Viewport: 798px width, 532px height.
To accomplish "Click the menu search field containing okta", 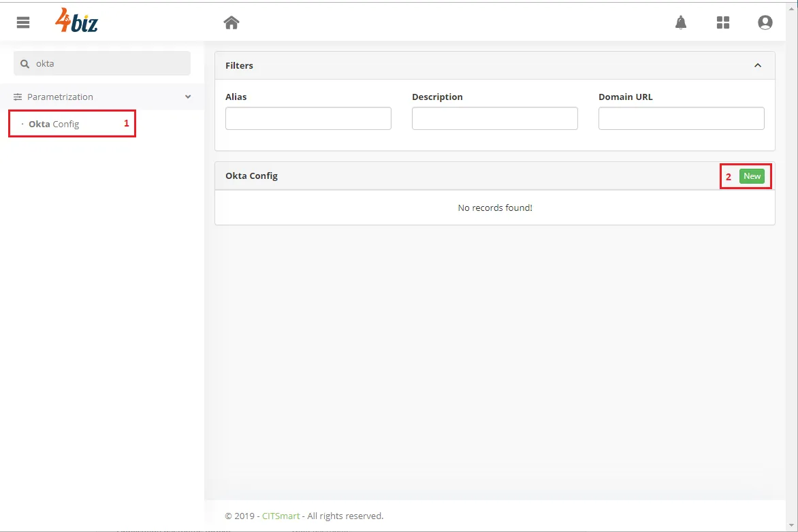I will pyautogui.click(x=101, y=63).
